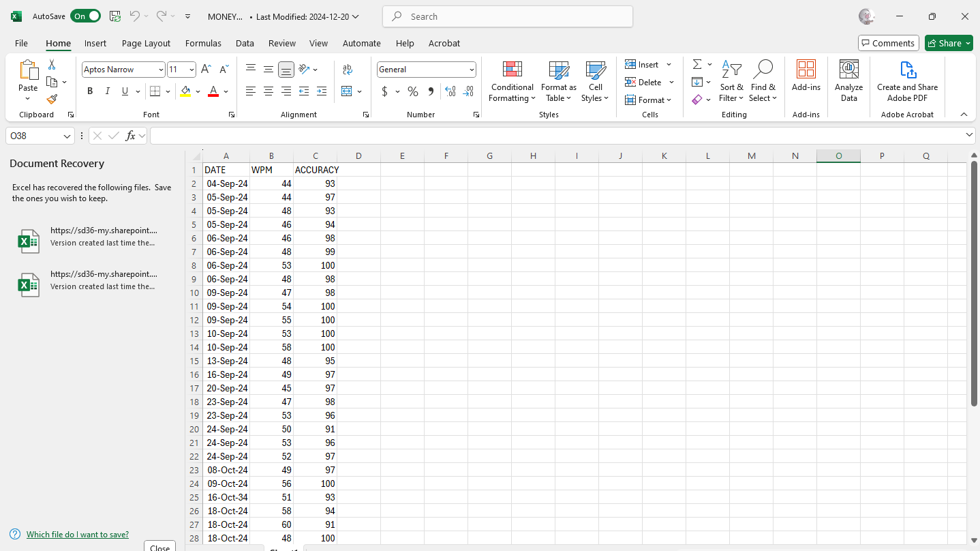Switch to the Page Layout tab

tap(146, 43)
